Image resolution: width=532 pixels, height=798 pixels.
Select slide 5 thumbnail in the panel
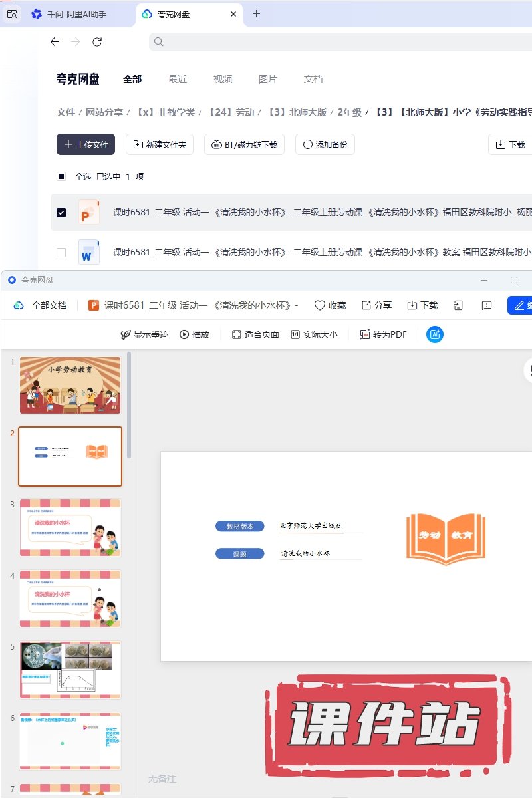pyautogui.click(x=70, y=670)
